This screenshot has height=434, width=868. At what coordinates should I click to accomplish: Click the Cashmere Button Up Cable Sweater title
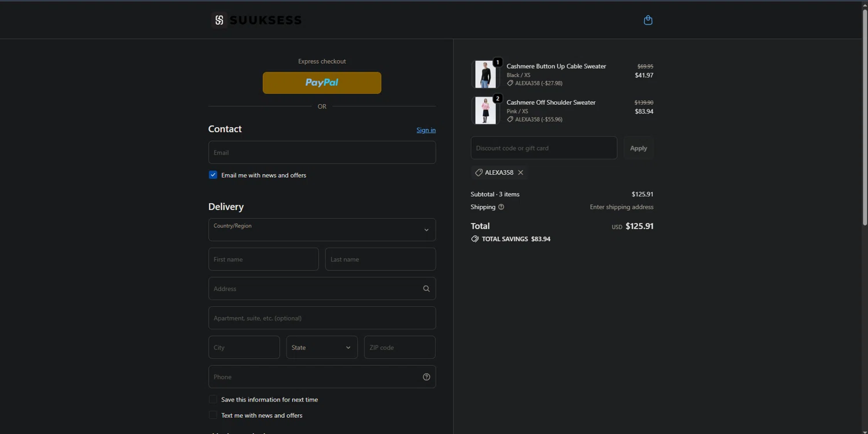point(557,67)
